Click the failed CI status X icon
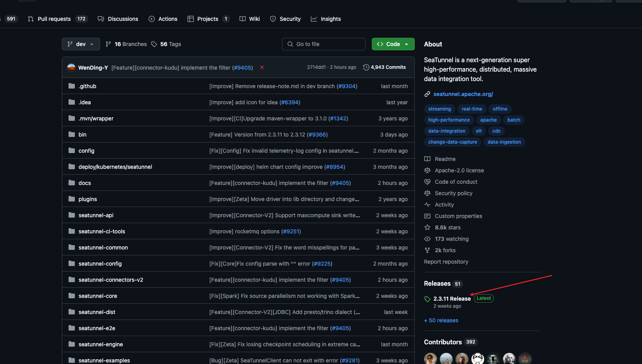The height and width of the screenshot is (364, 642). [262, 68]
